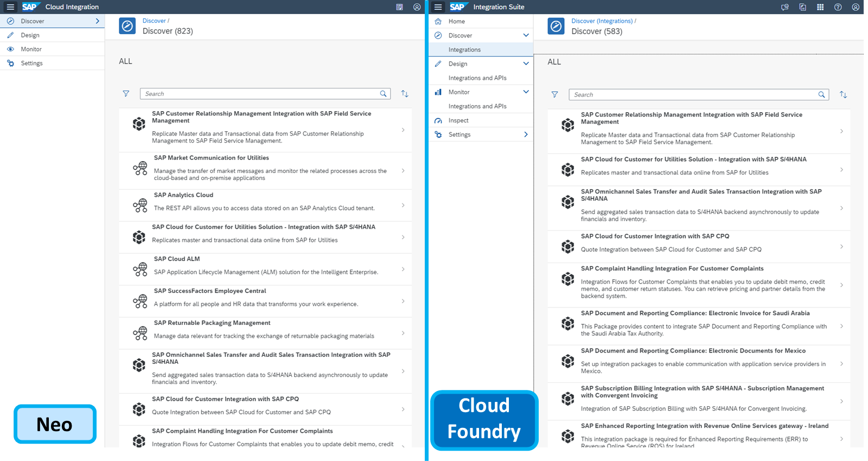Click the Inspect gauge icon in Integration Suite sidebar

pyautogui.click(x=438, y=120)
